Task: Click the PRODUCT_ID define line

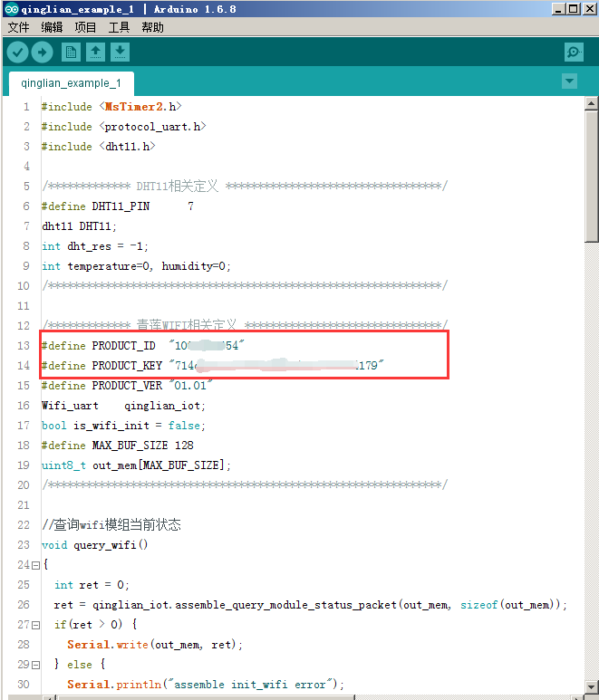Action: pyautogui.click(x=142, y=346)
